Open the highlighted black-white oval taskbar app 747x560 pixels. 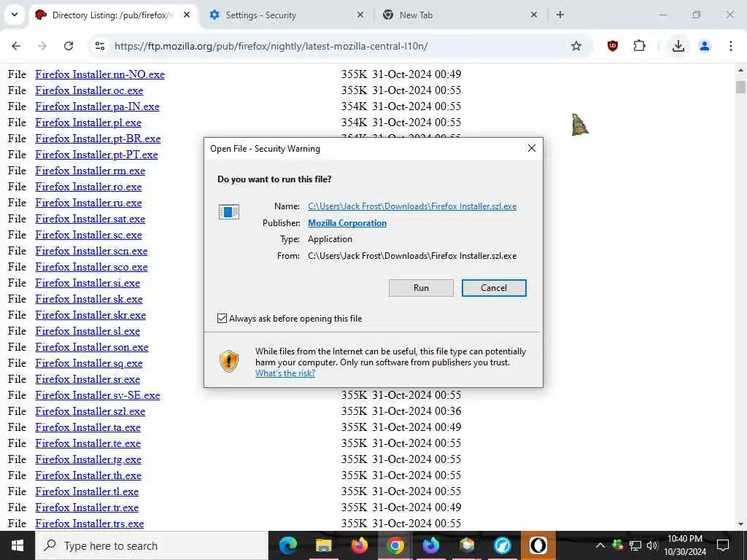(x=538, y=545)
